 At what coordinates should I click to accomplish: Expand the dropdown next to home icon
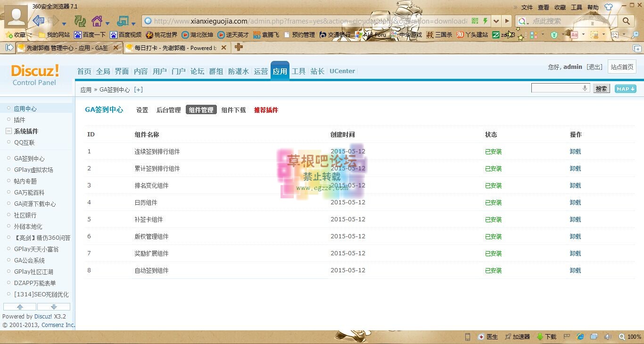tap(107, 23)
